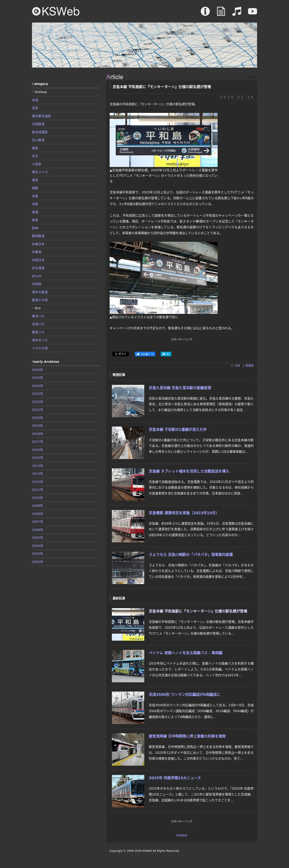Open thumbnail of 都営浅草線 増発 article
Image resolution: width=289 pixels, height=868 pixels.
coord(128,749)
